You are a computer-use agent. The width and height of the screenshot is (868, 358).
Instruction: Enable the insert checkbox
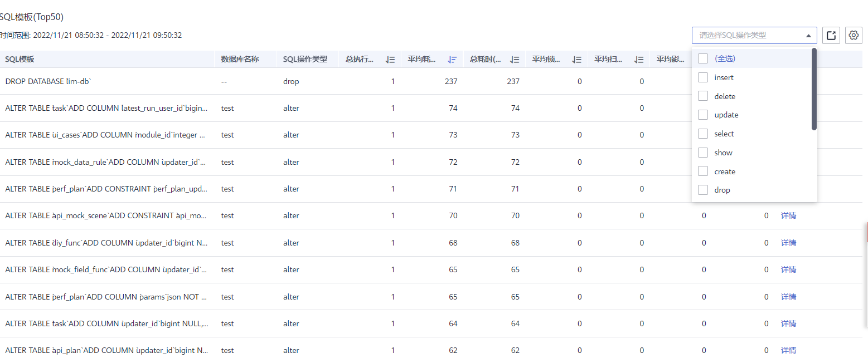703,77
